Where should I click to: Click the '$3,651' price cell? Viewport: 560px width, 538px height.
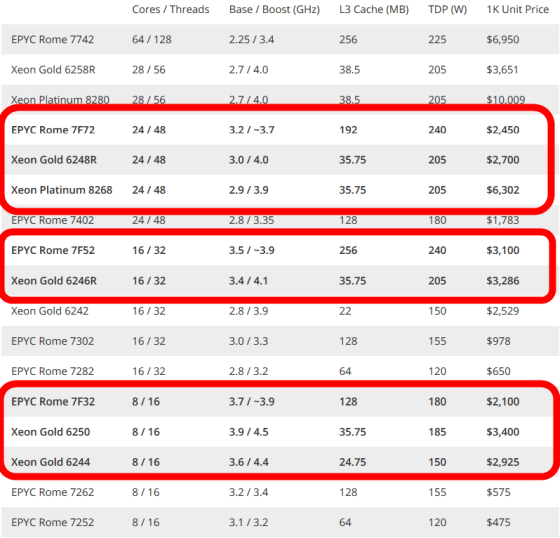tap(502, 69)
